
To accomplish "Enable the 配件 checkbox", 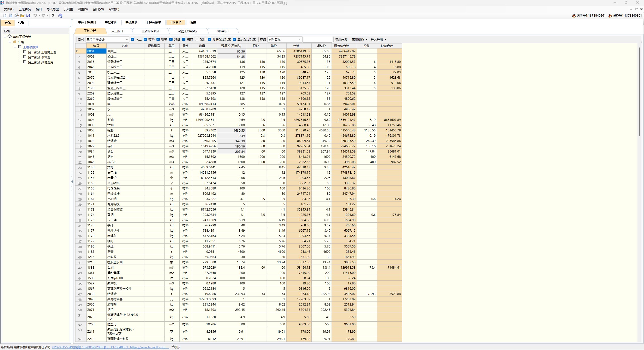I will (x=197, y=39).
